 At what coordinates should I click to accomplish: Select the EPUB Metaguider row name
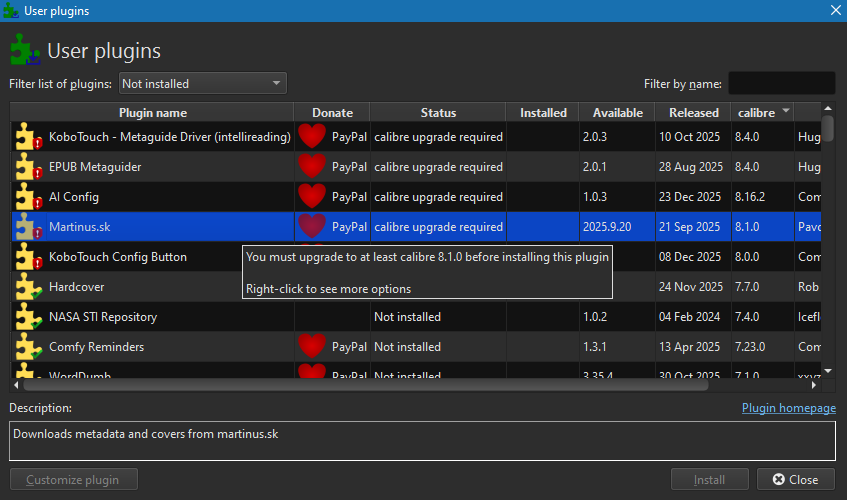[x=95, y=167]
